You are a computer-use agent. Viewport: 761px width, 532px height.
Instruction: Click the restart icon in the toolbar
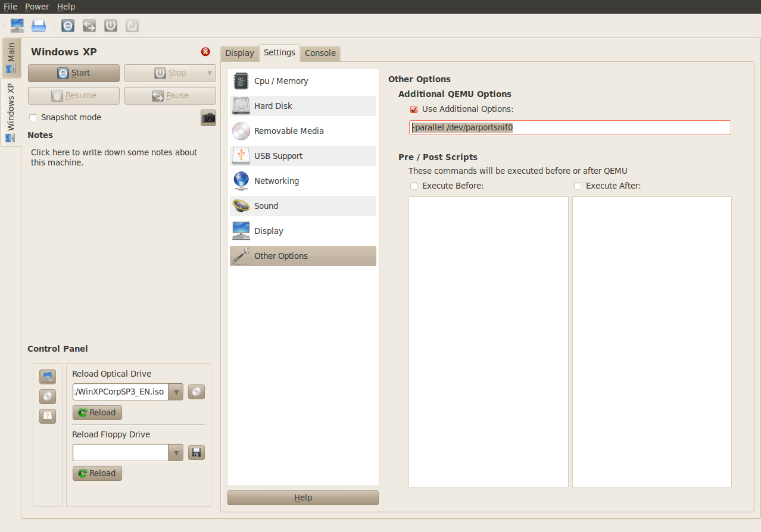[x=132, y=26]
